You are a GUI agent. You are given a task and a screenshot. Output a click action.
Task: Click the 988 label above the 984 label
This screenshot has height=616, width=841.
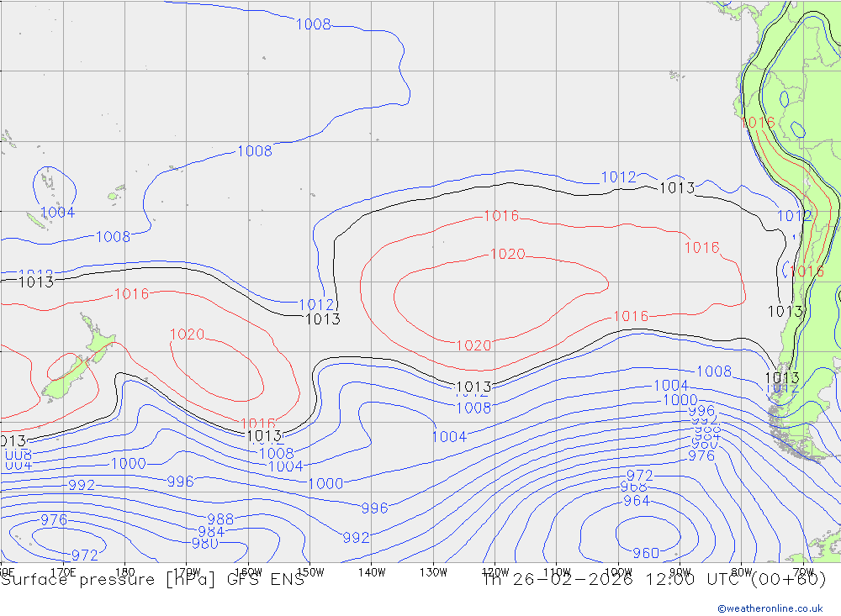point(220,519)
